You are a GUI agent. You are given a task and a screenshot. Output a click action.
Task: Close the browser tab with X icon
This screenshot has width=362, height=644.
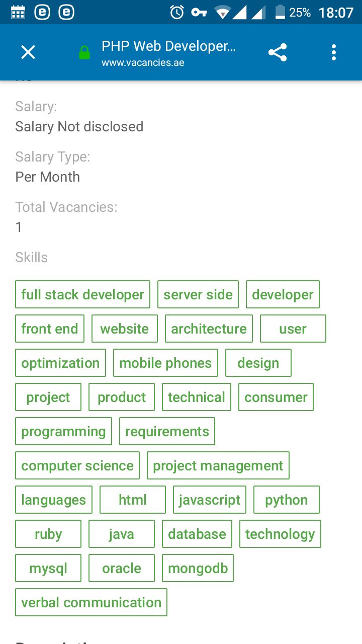coord(28,52)
